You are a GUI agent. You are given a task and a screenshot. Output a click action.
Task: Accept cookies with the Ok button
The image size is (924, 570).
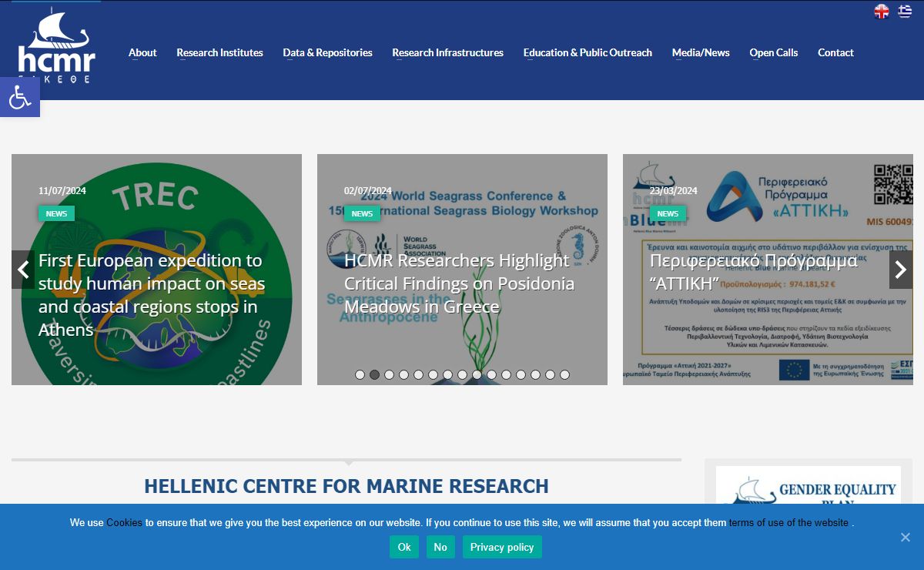pyautogui.click(x=404, y=547)
